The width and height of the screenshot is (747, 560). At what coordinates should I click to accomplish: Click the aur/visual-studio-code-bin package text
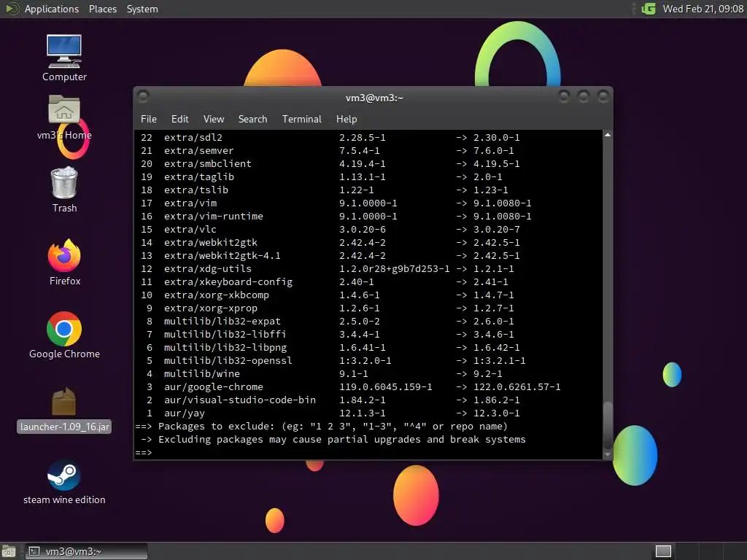coord(239,400)
